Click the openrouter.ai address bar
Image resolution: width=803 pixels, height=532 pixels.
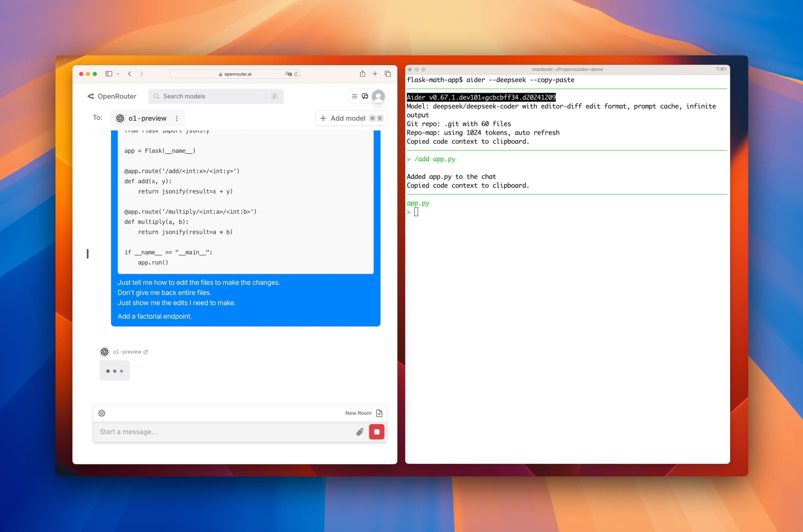pyautogui.click(x=235, y=74)
